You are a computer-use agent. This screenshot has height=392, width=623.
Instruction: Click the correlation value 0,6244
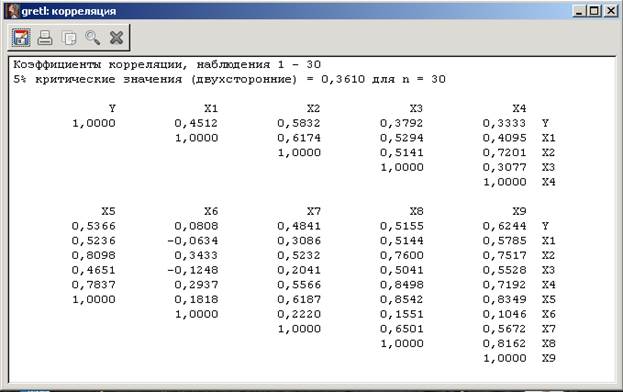tap(505, 226)
